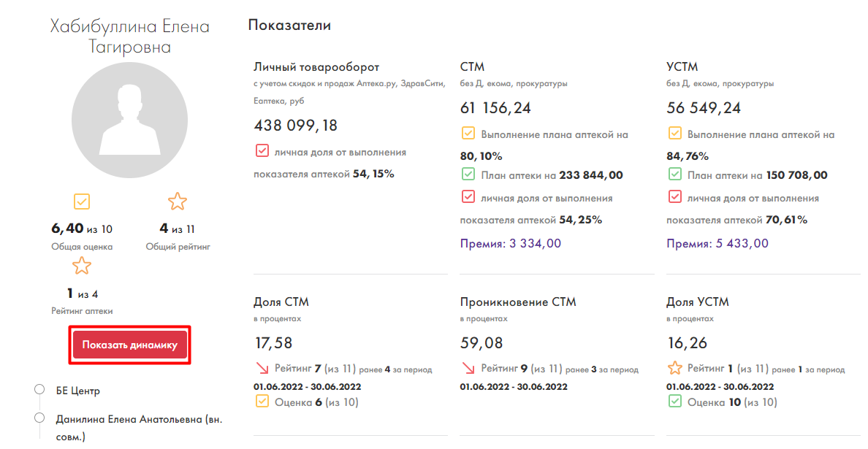
Task: Click the red down arrow in Доля СТМ
Action: pos(262,369)
